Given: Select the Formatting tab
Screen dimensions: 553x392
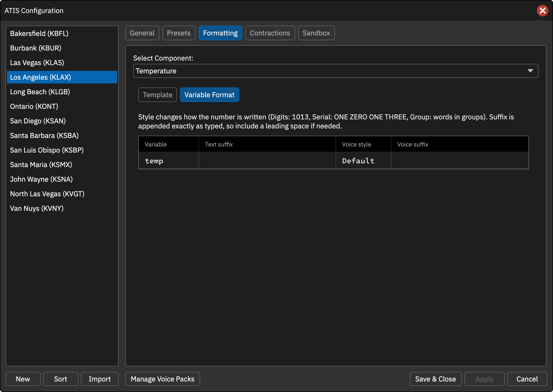Looking at the screenshot, I should [x=220, y=33].
